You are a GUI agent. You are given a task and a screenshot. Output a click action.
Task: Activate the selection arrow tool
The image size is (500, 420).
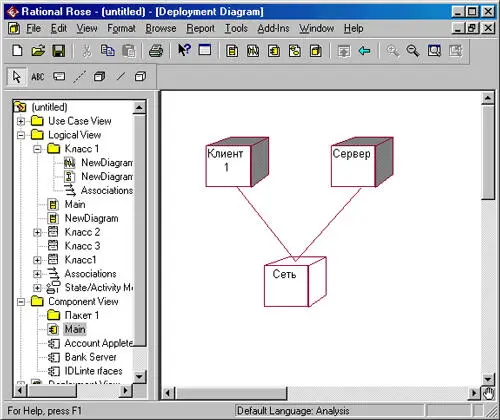tap(17, 77)
